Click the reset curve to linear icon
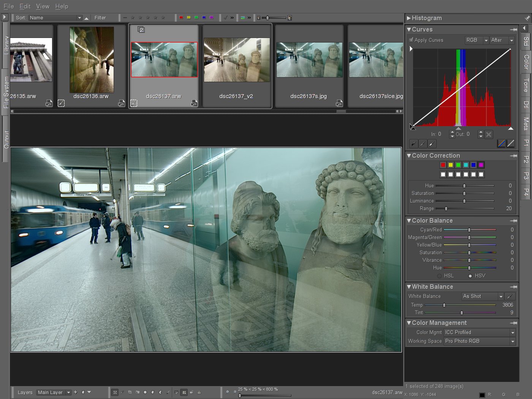The image size is (532, 399). (511, 144)
